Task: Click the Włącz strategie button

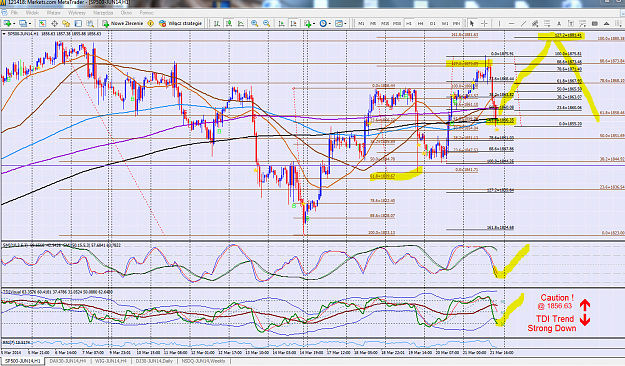Action: point(181,24)
